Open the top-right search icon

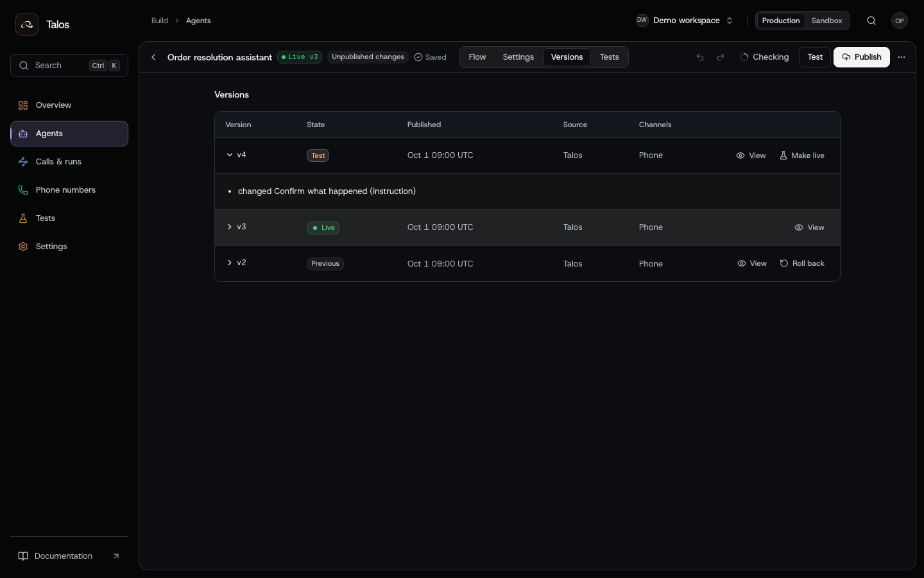point(871,21)
